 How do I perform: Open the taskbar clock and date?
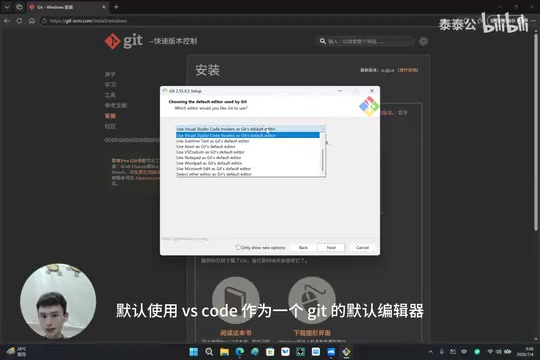pyautogui.click(x=525, y=352)
